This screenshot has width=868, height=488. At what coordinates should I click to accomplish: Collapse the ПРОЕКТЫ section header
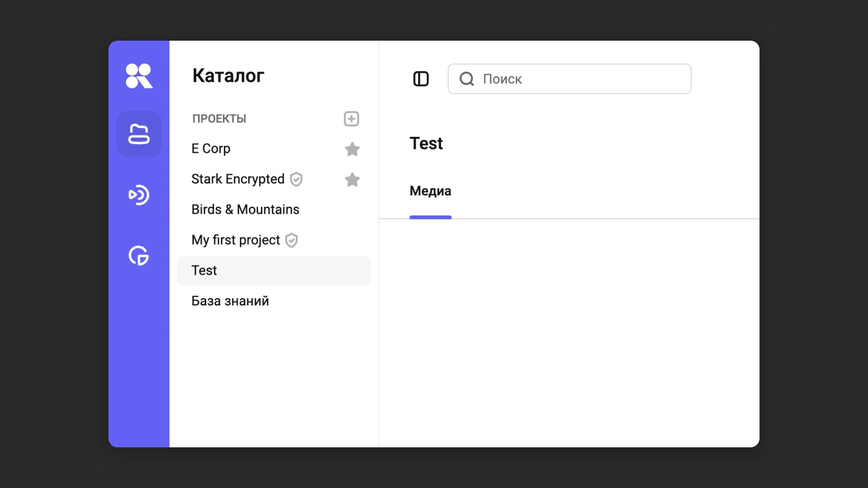tap(219, 118)
